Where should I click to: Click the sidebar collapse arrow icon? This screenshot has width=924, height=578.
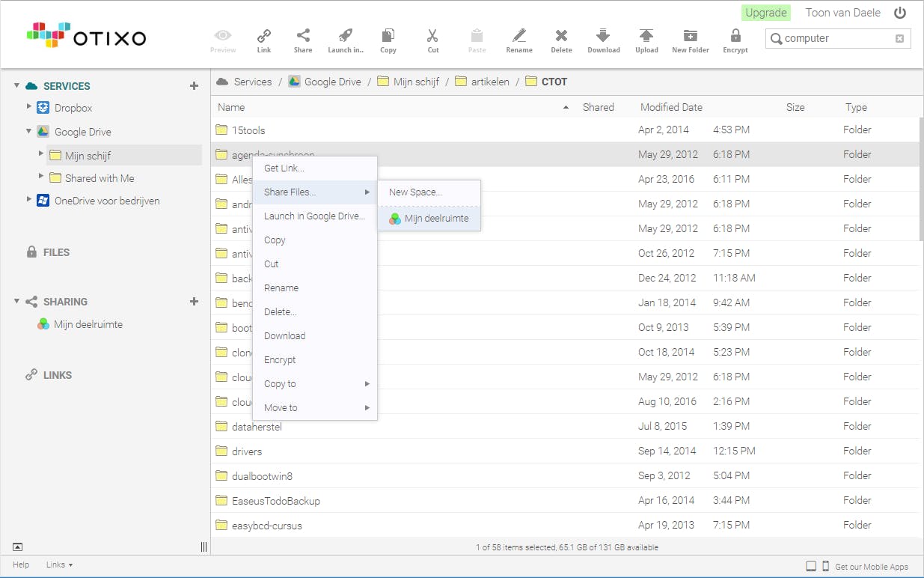pos(18,547)
